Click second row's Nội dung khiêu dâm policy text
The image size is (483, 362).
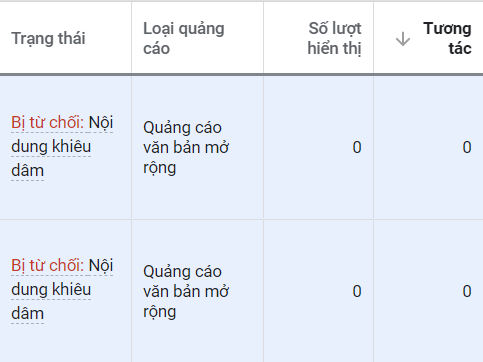pyautogui.click(x=62, y=290)
